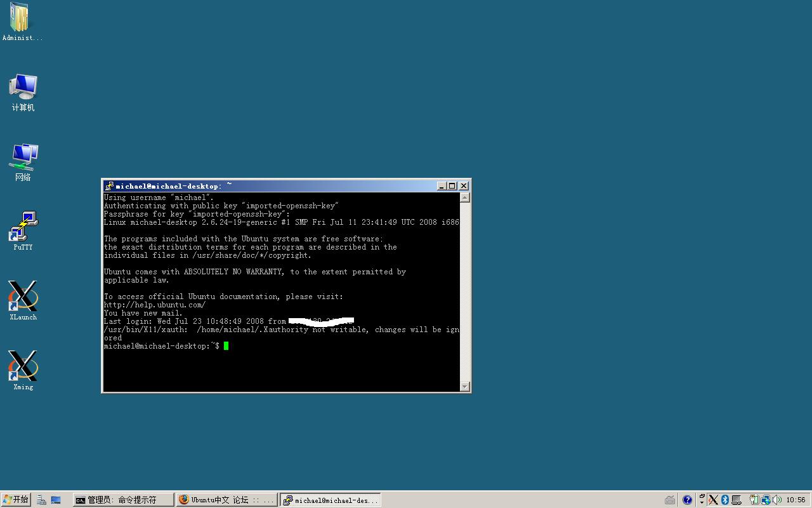Switch to michael@michael-des... PuTTY taskbar button
The image size is (812, 508).
pyautogui.click(x=331, y=500)
